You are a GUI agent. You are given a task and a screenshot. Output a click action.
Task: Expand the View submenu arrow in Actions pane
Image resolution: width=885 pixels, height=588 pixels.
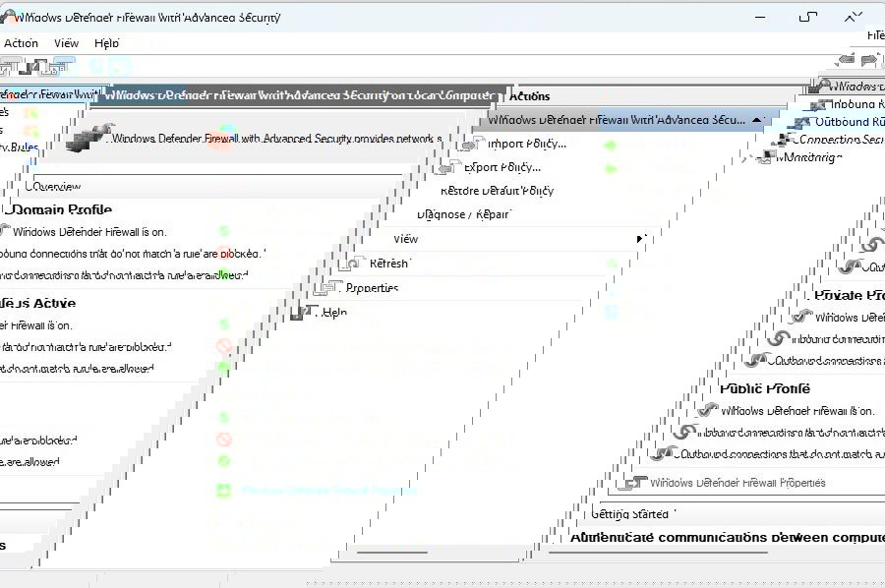640,239
